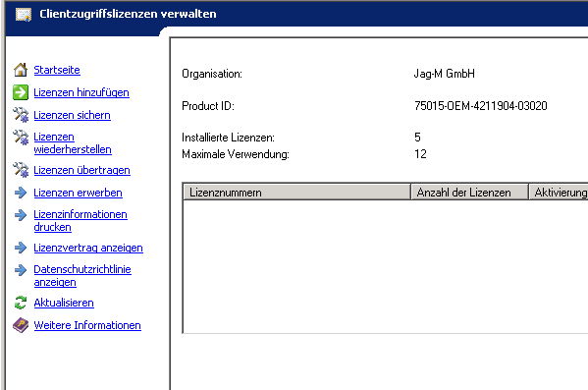This screenshot has width=588, height=390.
Task: Click the organisation name Jag-M GmbH
Action: pos(445,74)
